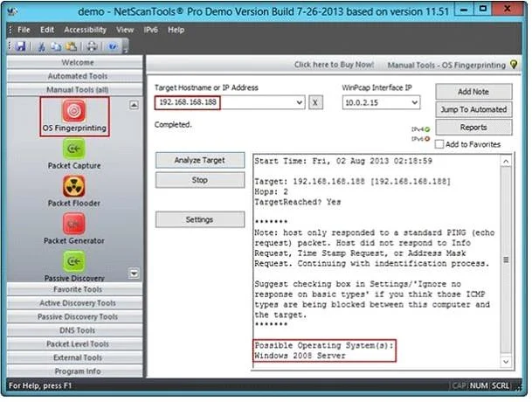Image resolution: width=532 pixels, height=402 pixels.
Task: Open the Edit menu
Action: [x=47, y=30]
